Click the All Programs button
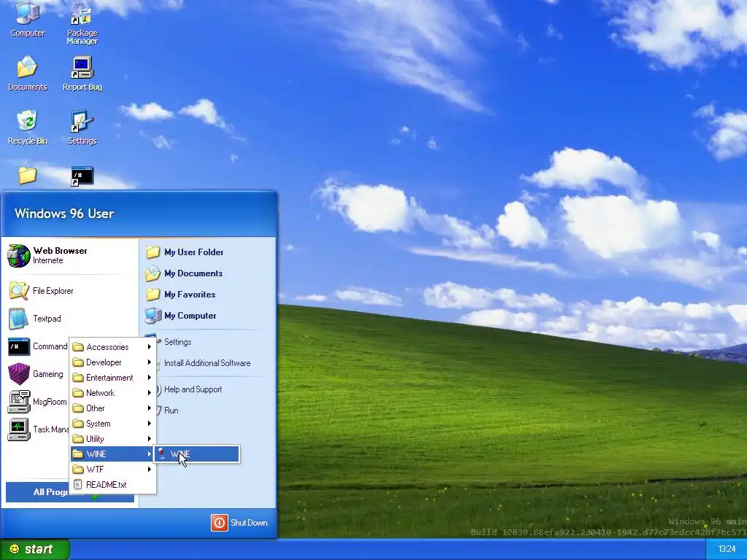Viewport: 747px width, 560px height. pos(69,492)
